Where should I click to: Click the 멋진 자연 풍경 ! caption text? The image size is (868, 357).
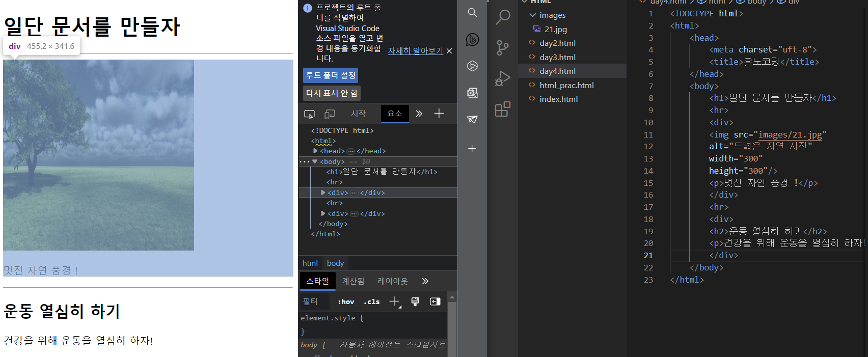(41, 270)
